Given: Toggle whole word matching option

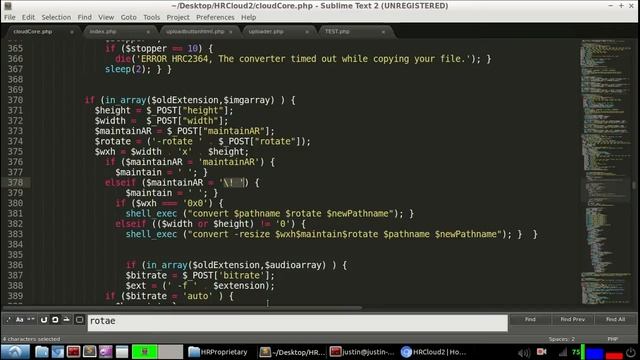Looking at the screenshot, I should (31, 320).
